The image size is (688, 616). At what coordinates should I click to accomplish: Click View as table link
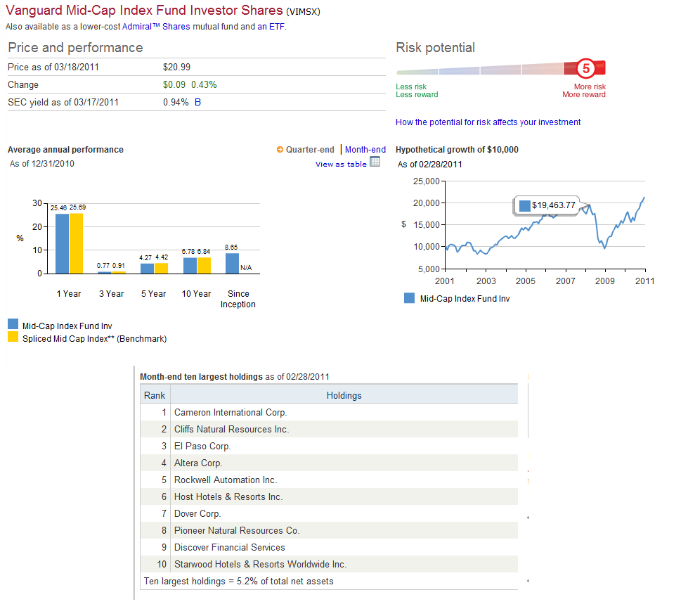[x=341, y=165]
